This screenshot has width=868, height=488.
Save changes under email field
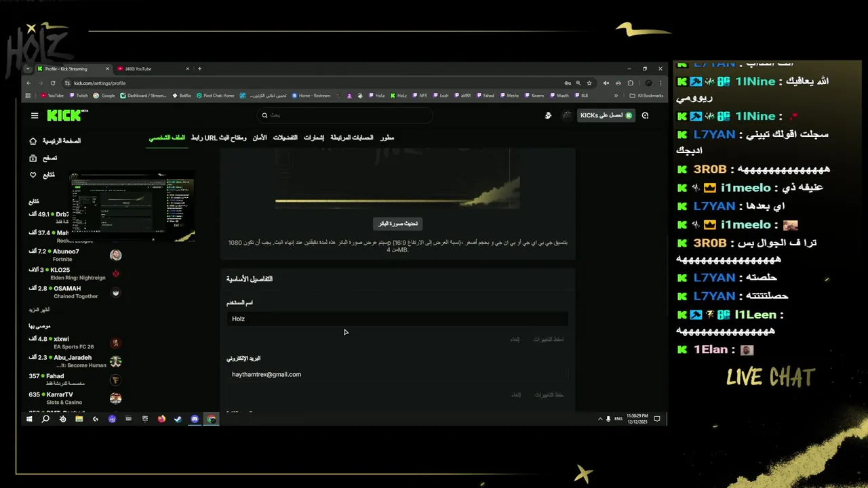click(549, 394)
